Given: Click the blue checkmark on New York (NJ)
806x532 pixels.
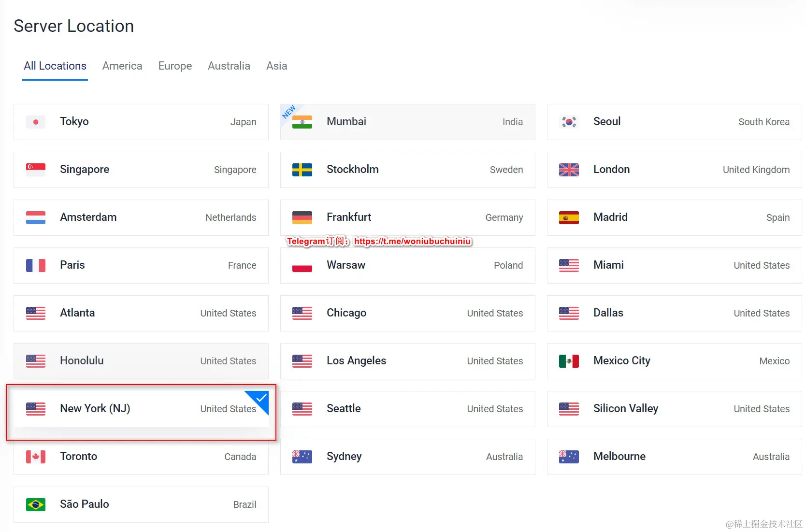Looking at the screenshot, I should [x=261, y=399].
